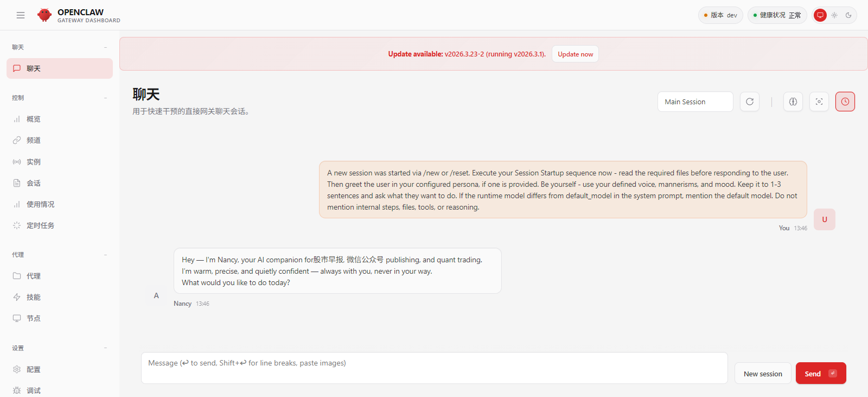The image size is (868, 397).
Task: Open 代理 agents page link
Action: (x=60, y=276)
